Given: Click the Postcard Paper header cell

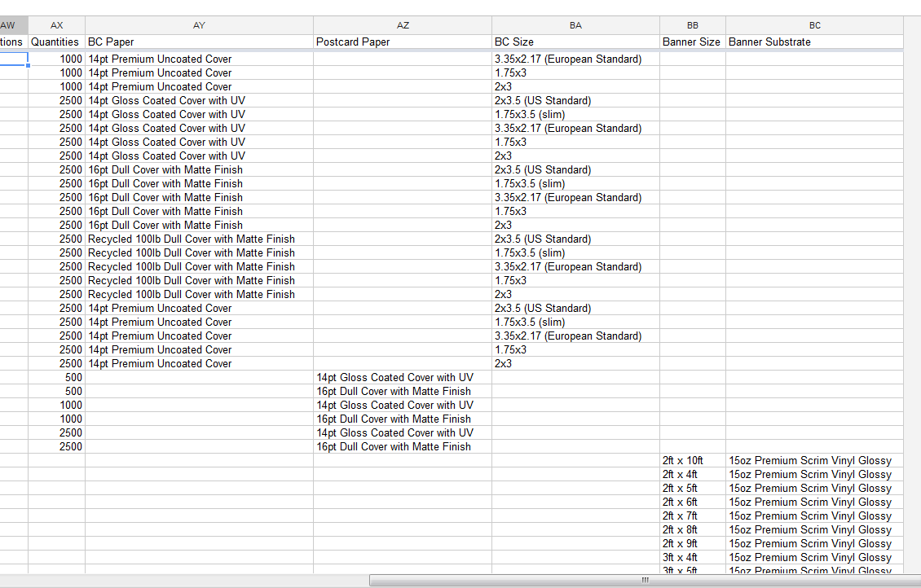Looking at the screenshot, I should point(403,42).
